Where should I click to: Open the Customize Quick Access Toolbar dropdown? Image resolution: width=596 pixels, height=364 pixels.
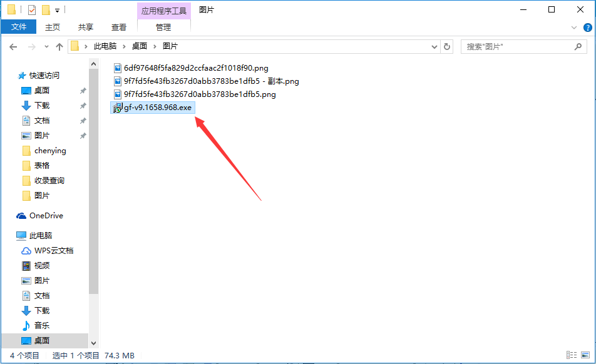(57, 11)
